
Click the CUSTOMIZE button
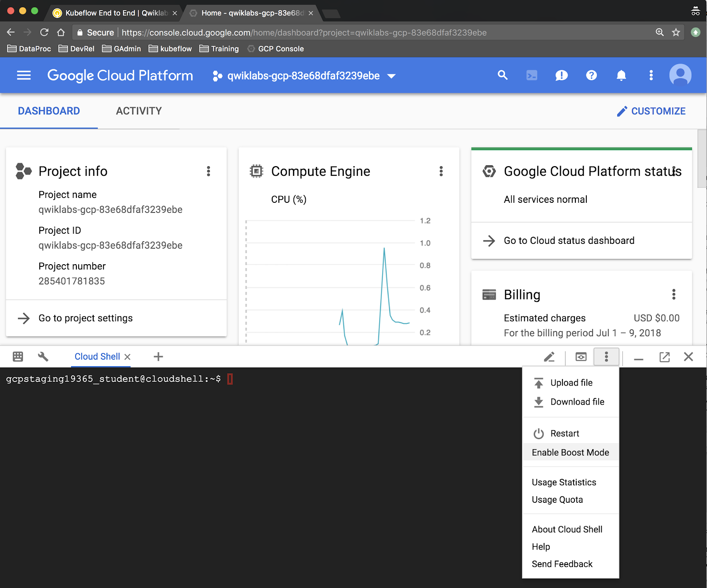[x=651, y=111]
